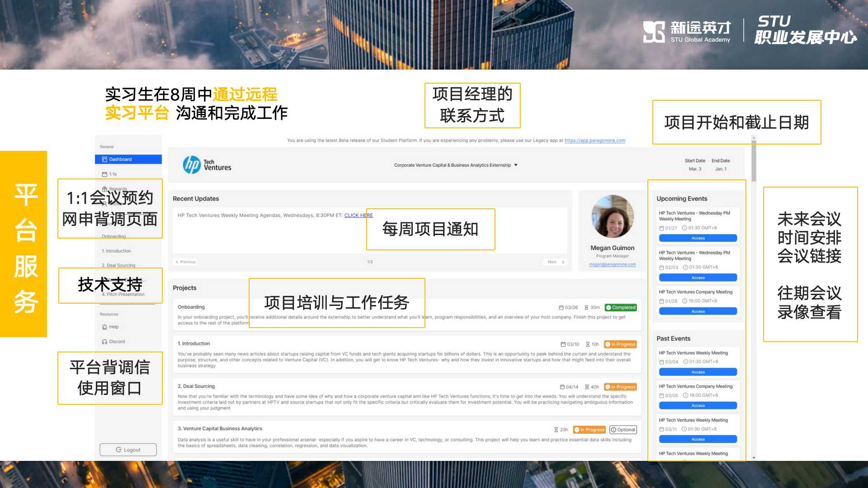The image size is (868, 488).
Task: Click clock icon beside 19:00 GMT+8 on 01/28
Action: pyautogui.click(x=684, y=300)
